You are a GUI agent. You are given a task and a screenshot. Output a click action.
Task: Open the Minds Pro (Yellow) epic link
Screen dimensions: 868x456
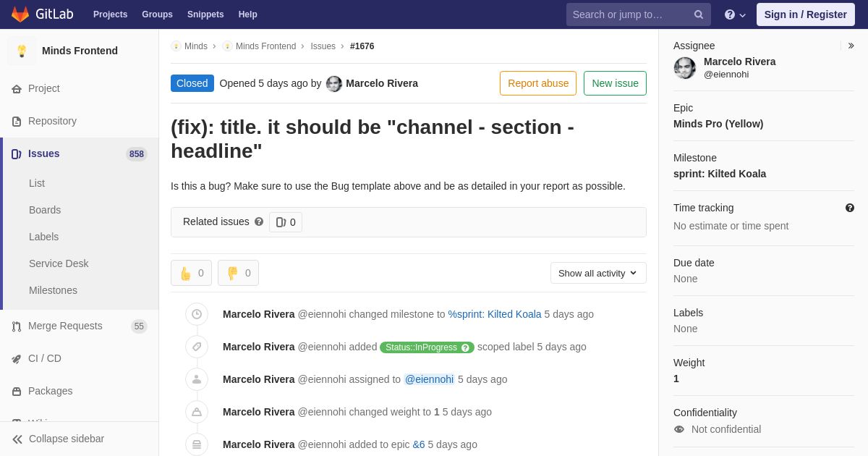(x=718, y=124)
